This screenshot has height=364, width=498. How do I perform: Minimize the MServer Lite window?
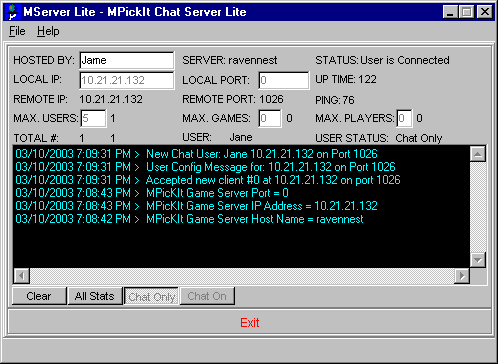tap(450, 12)
